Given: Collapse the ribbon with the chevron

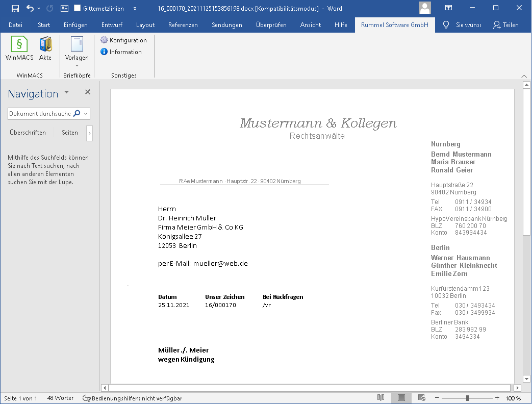Looking at the screenshot, I should click(x=524, y=76).
